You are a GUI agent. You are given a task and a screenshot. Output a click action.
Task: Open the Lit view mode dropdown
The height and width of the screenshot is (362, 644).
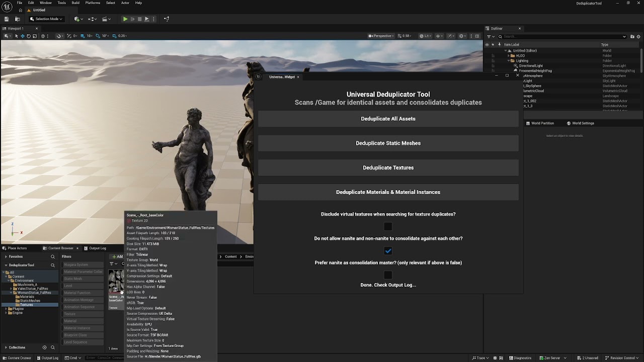(x=426, y=36)
